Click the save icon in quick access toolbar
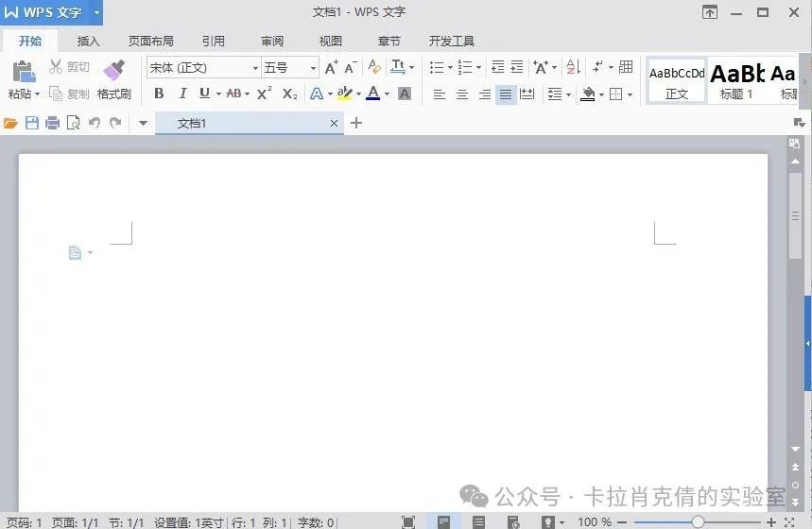 (x=32, y=123)
